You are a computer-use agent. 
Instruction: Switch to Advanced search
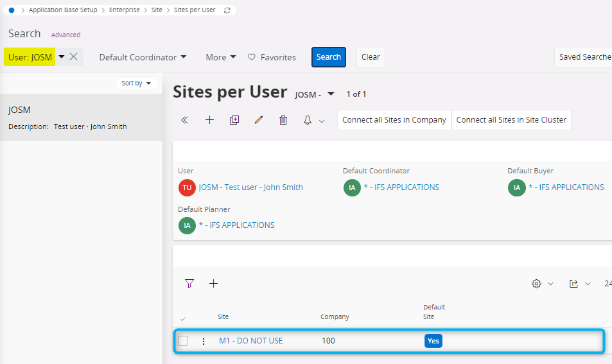click(x=66, y=35)
